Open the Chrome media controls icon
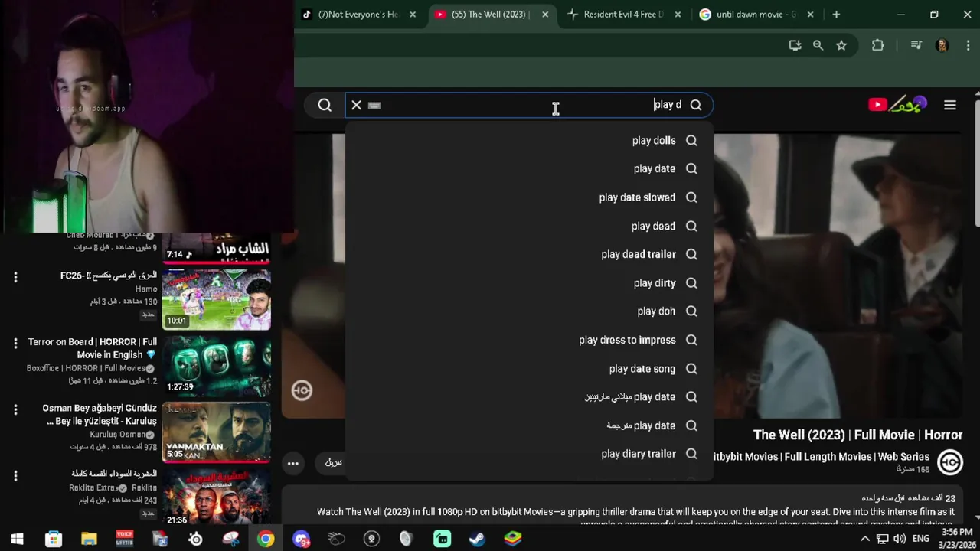980x551 pixels. coord(916,45)
